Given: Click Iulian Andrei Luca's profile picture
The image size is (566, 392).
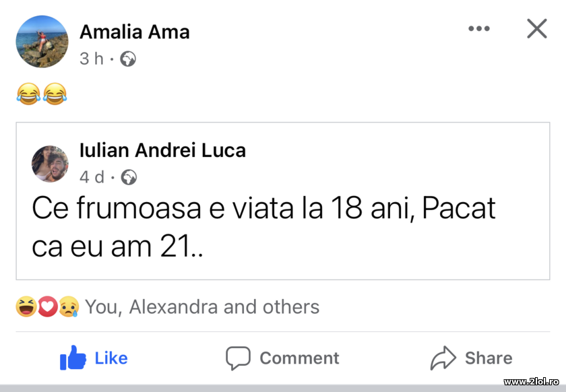Looking at the screenshot, I should click(50, 164).
